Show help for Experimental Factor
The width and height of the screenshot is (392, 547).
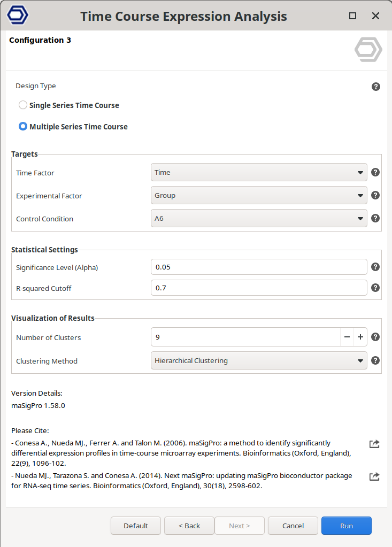(x=375, y=195)
